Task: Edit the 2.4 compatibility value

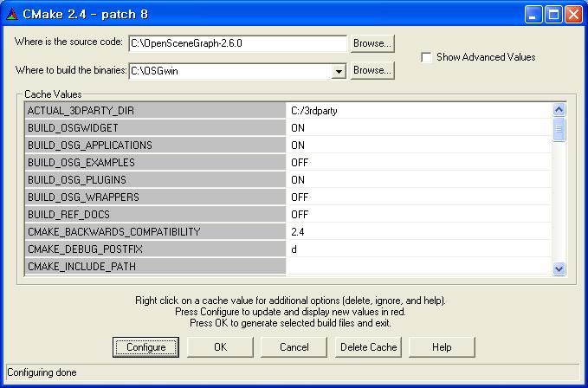Action: point(419,232)
